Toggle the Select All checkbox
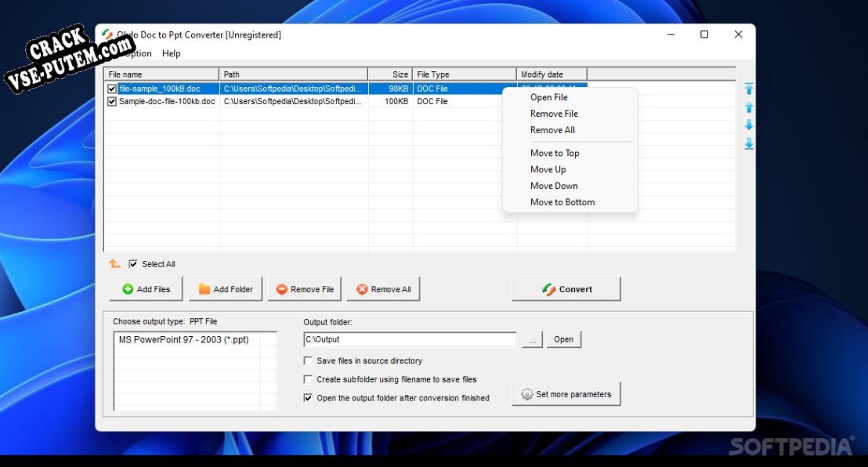 pyautogui.click(x=132, y=264)
